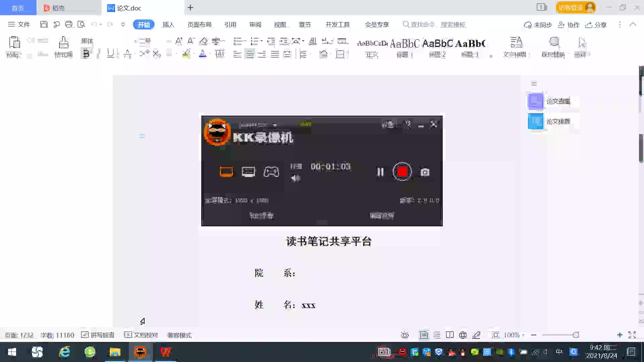This screenshot has height=362, width=644.
Task: Open the font size dropdown
Action: click(x=169, y=41)
